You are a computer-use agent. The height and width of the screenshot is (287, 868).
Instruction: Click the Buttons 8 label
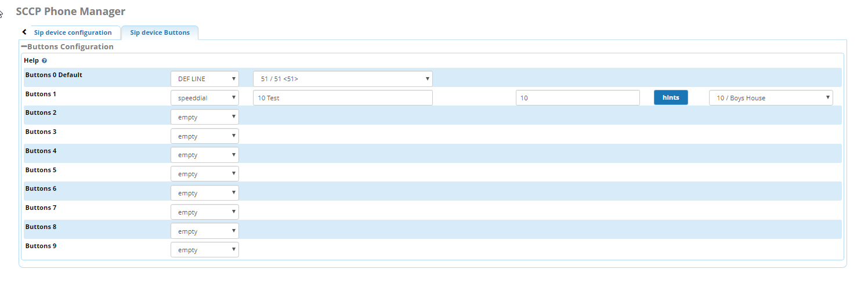tap(41, 227)
